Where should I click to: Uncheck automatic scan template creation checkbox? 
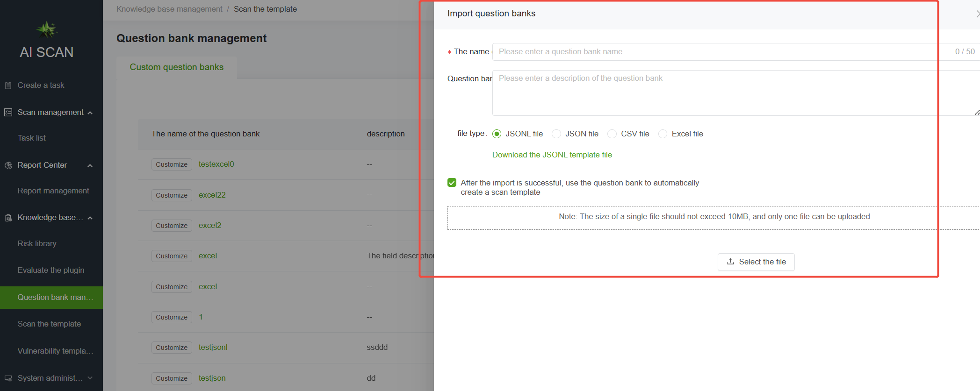452,183
